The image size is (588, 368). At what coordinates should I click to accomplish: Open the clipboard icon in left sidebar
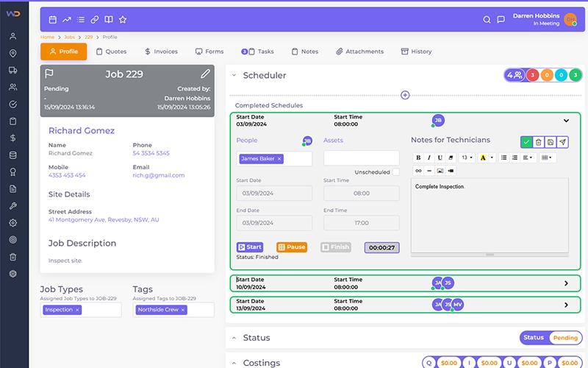click(x=13, y=121)
